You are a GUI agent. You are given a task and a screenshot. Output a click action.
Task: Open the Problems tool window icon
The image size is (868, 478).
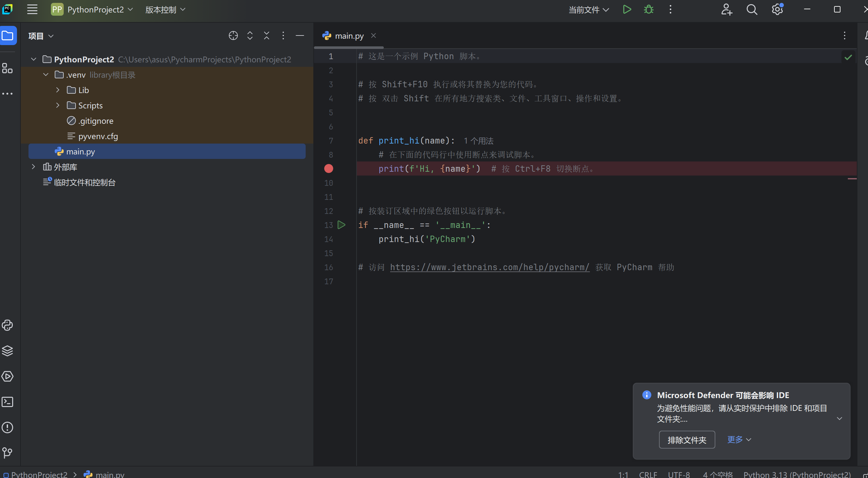(x=7, y=427)
